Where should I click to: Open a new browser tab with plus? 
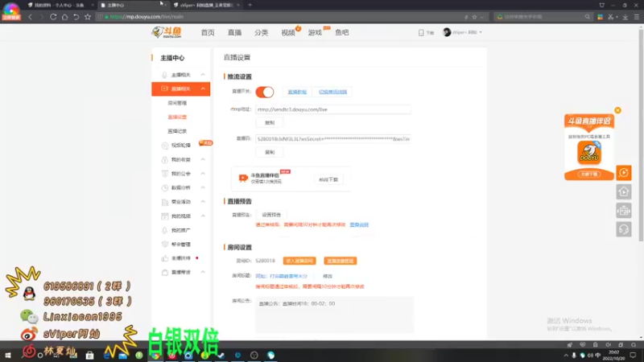(x=250, y=5)
